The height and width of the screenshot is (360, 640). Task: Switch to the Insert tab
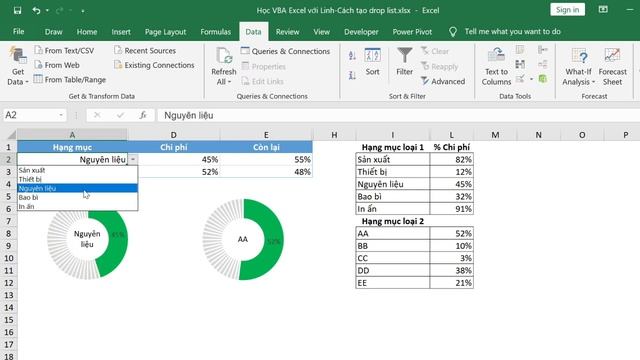click(121, 31)
